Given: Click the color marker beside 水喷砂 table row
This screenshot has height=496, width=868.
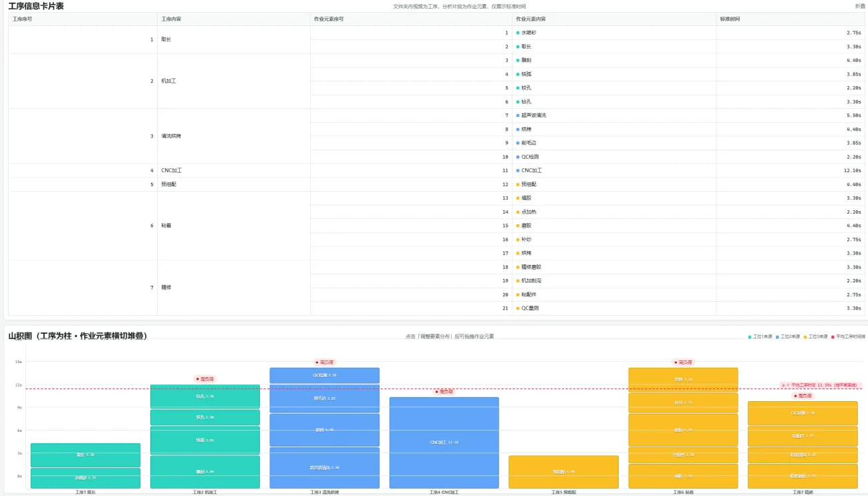Looking at the screenshot, I should 518,33.
